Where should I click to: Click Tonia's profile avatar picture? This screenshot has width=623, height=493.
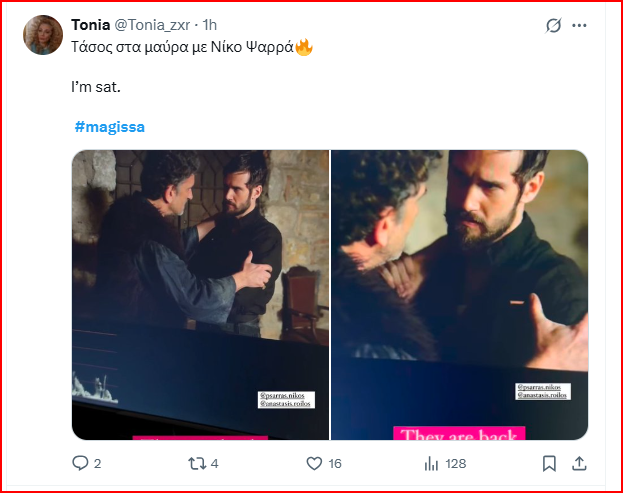pyautogui.click(x=42, y=35)
